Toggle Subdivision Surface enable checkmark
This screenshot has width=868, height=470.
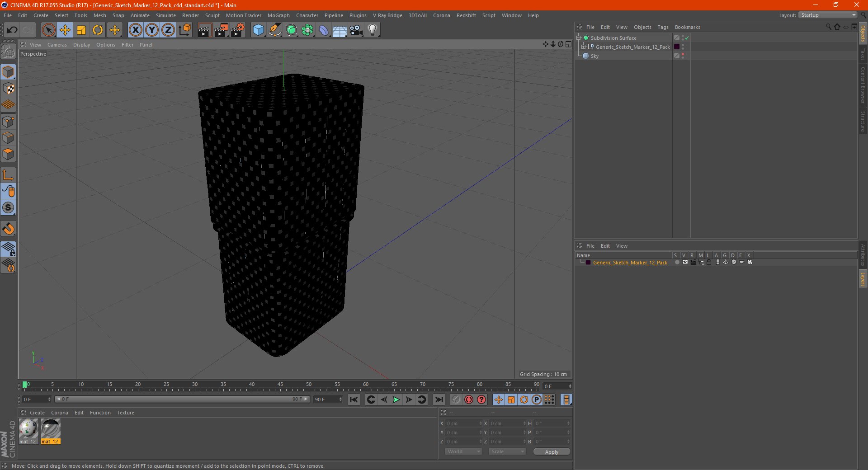tap(687, 38)
